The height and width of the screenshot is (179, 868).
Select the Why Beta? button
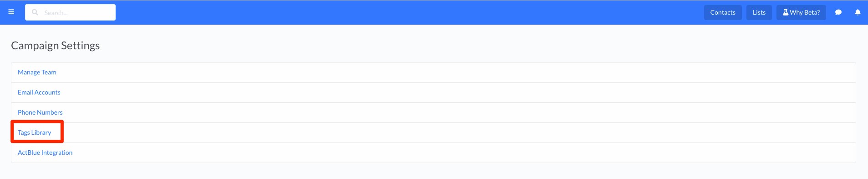coord(801,12)
